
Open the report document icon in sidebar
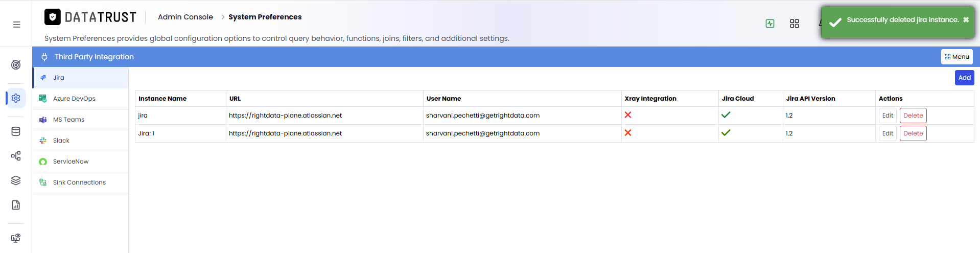[x=16, y=205]
